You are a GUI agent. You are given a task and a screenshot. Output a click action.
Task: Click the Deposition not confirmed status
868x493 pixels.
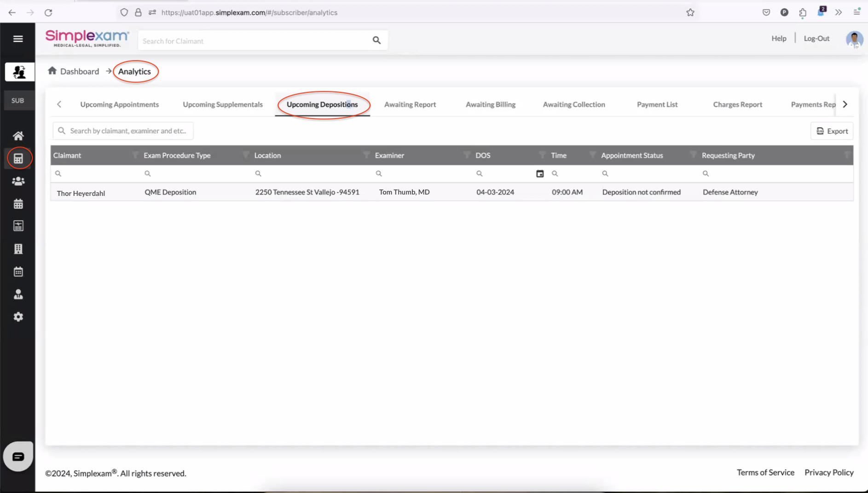[x=641, y=192]
